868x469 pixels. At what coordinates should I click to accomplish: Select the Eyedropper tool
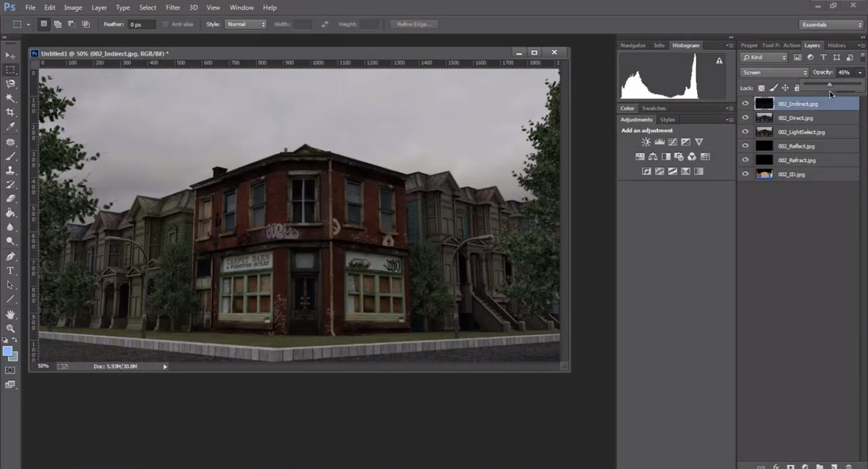(10, 127)
